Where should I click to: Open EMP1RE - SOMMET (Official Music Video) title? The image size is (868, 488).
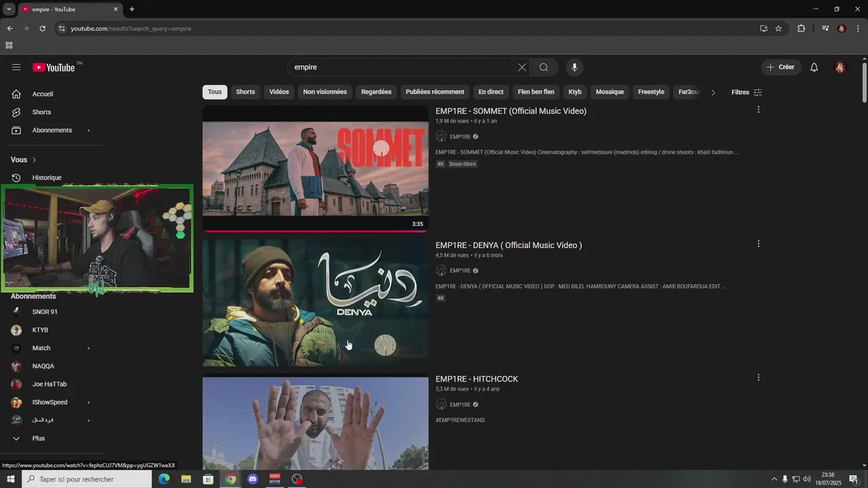click(x=511, y=111)
